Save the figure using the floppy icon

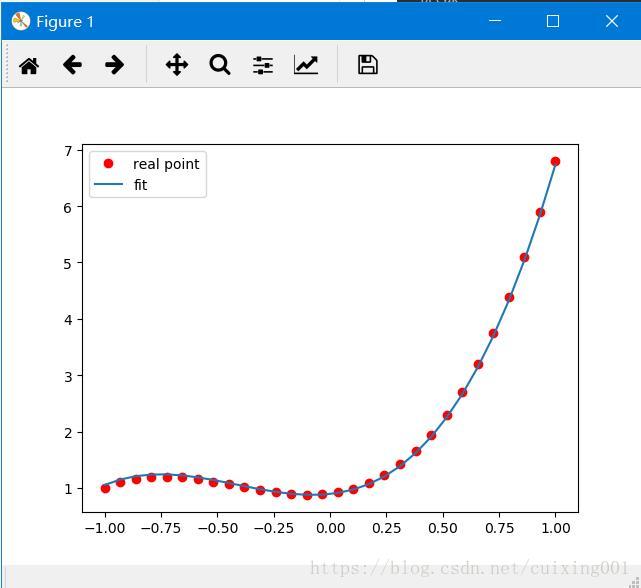coord(368,65)
